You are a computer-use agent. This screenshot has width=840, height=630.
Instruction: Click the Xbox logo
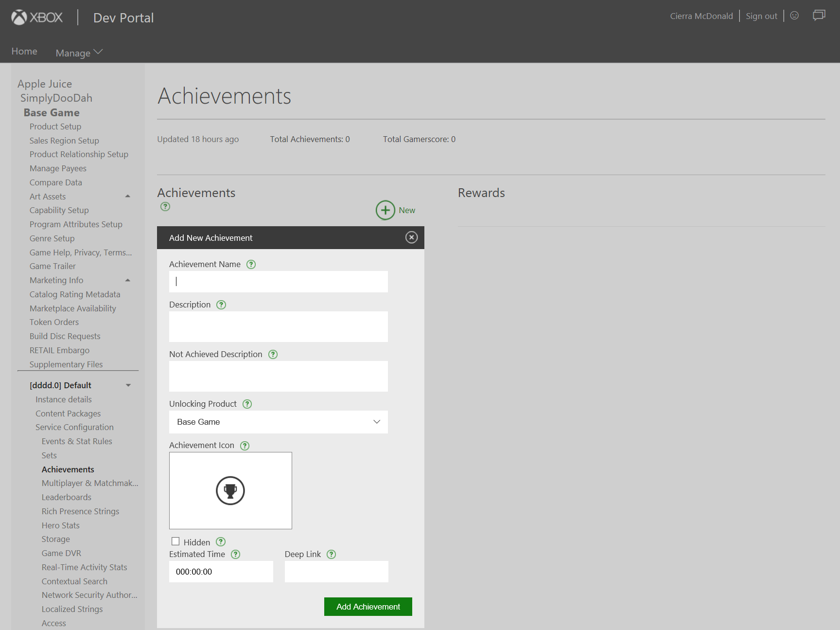(x=37, y=18)
